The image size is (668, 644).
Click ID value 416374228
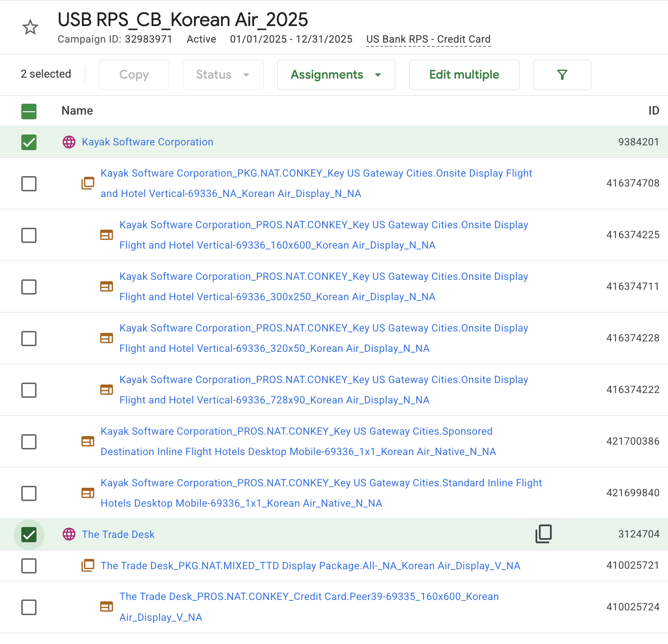tap(633, 338)
